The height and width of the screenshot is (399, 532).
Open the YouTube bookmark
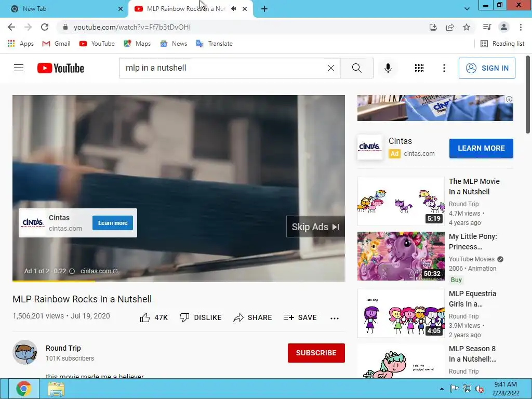coord(97,44)
